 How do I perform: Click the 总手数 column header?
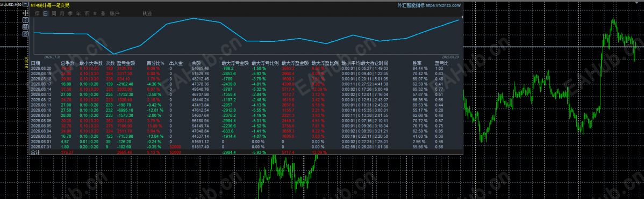(x=68, y=63)
